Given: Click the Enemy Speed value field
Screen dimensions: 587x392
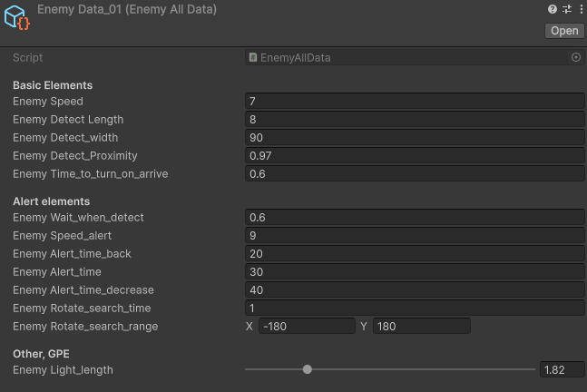Looking at the screenshot, I should pos(415,101).
